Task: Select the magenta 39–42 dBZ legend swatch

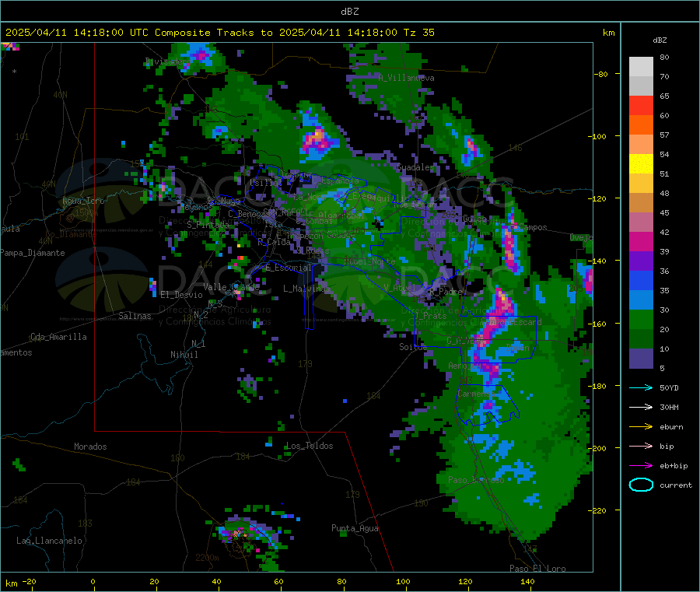Action: 641,241
